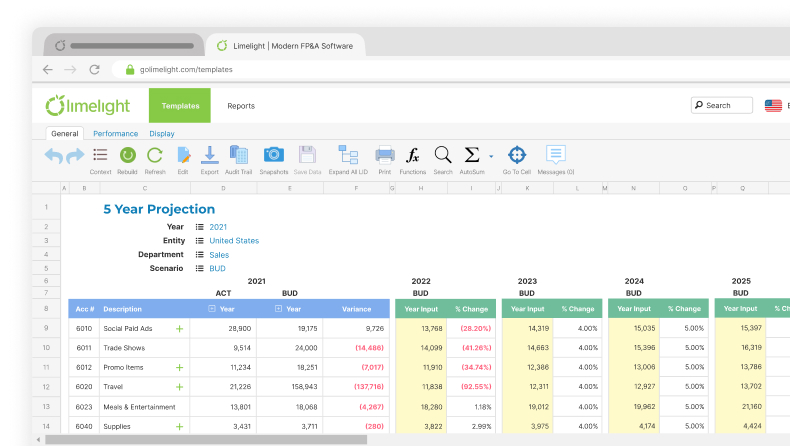
Task: Click the green Rebuild icon
Action: tap(127, 155)
